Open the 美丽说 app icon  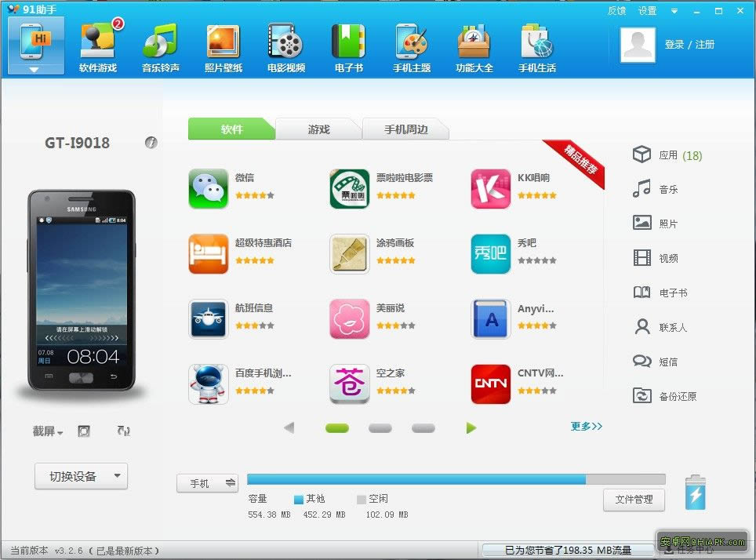coord(350,319)
